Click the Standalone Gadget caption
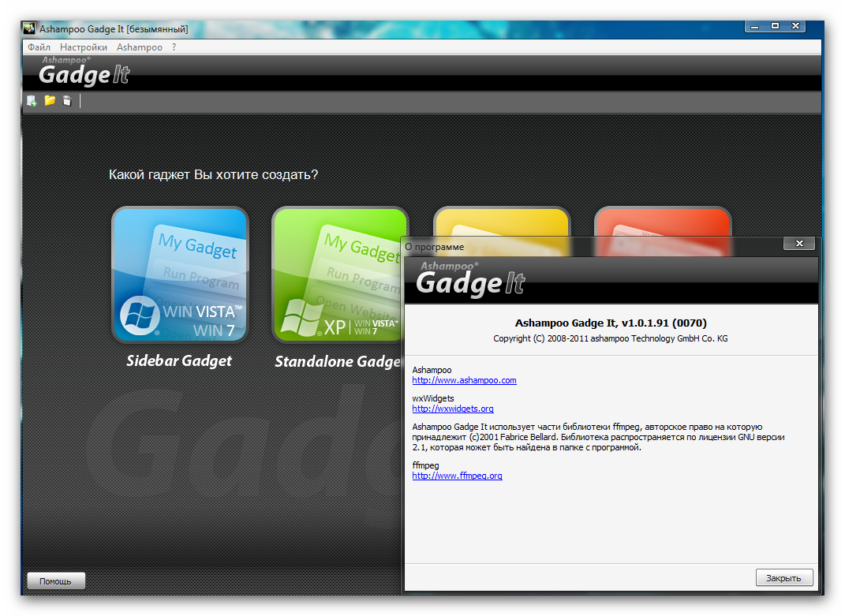This screenshot has width=845, height=616. 338,361
